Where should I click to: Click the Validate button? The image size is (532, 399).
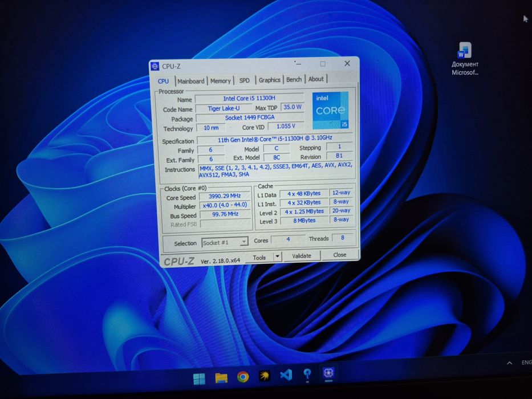tap(301, 256)
